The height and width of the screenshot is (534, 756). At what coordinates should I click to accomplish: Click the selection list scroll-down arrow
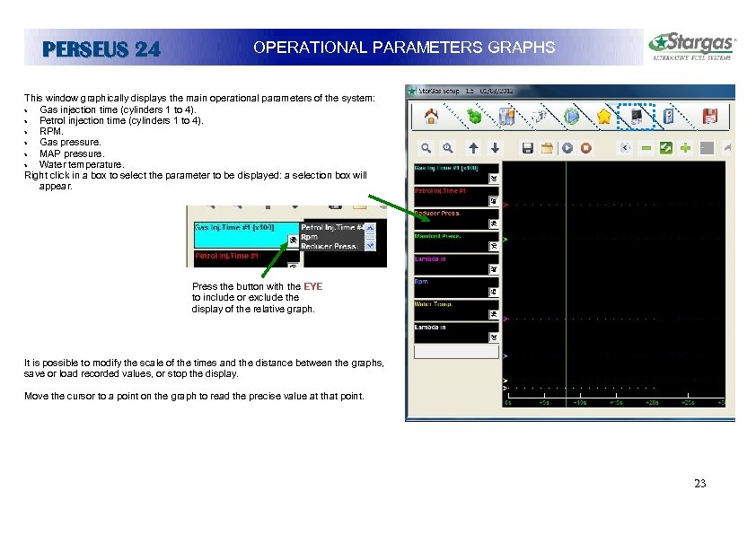click(x=370, y=245)
